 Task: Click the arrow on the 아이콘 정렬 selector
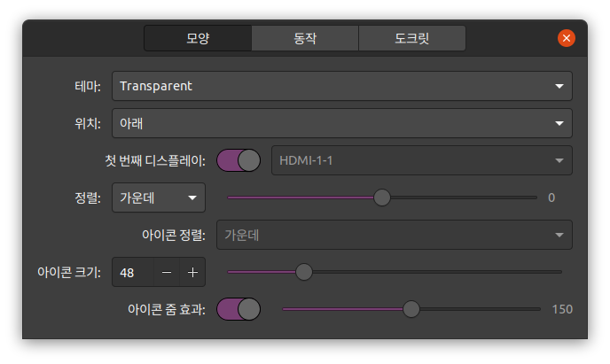pyautogui.click(x=559, y=235)
